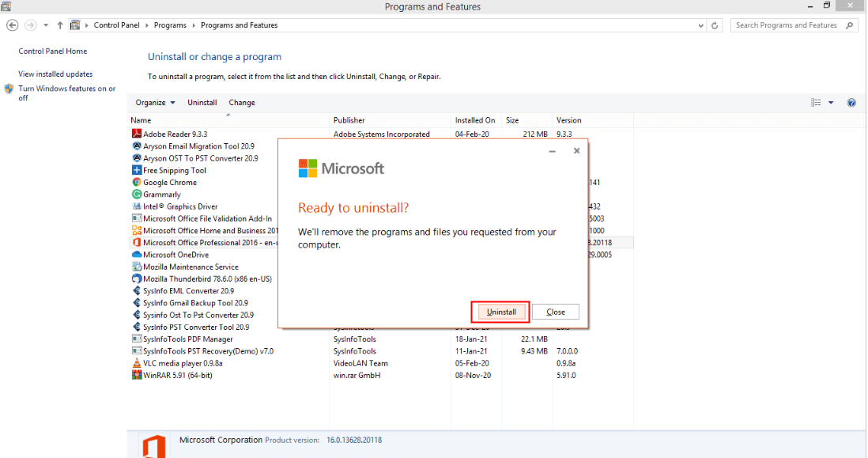Expand the More view options arrow
This screenshot has width=868, height=458.
click(x=831, y=103)
